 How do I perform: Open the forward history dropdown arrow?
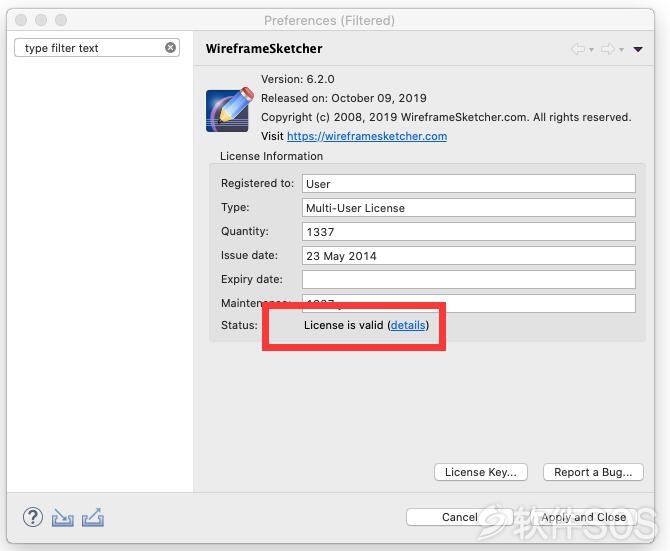[621, 50]
